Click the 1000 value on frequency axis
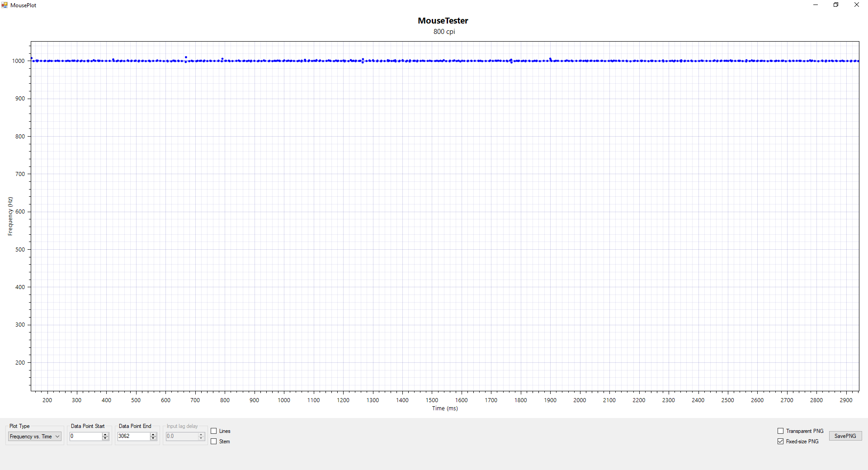Screen dimensions: 868x470 pyautogui.click(x=19, y=61)
